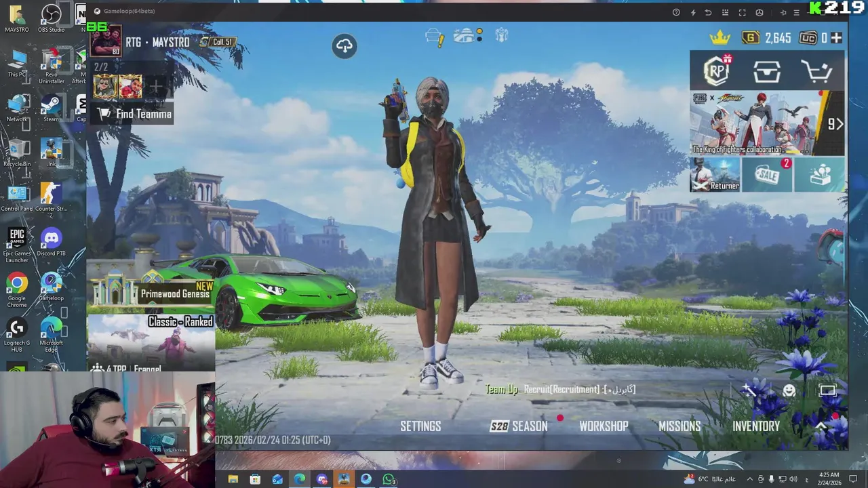
Task: Open the Returner event tile
Action: [x=715, y=175]
